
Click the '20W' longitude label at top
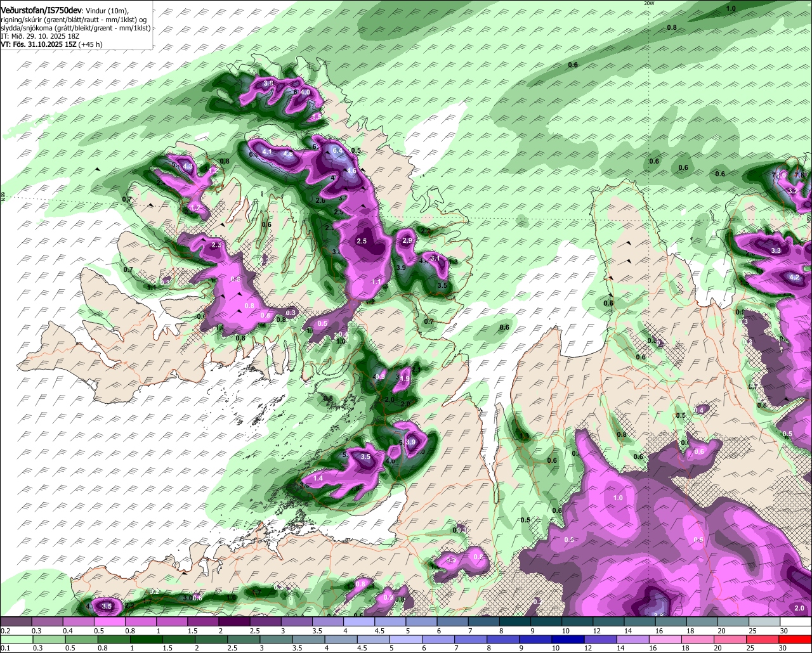click(x=648, y=3)
